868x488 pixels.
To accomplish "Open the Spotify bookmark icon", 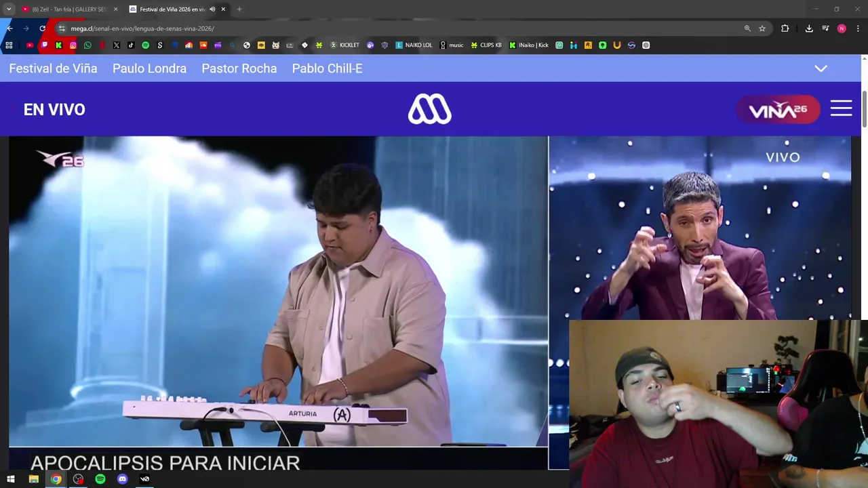I will [x=145, y=45].
